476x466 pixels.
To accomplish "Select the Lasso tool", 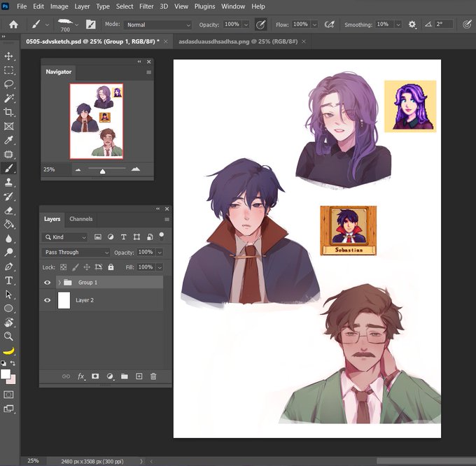I will tap(8, 84).
